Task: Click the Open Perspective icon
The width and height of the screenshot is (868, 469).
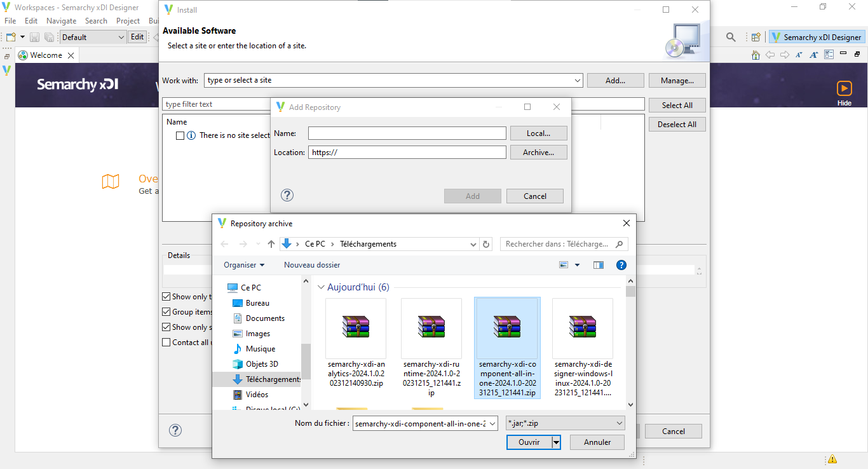Action: point(756,37)
